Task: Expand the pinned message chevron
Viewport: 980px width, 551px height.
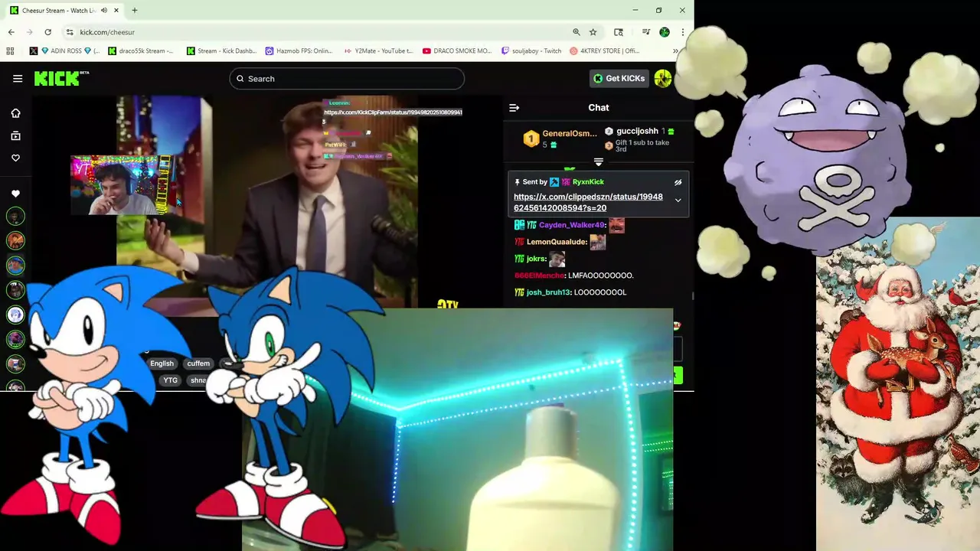Action: tap(678, 201)
